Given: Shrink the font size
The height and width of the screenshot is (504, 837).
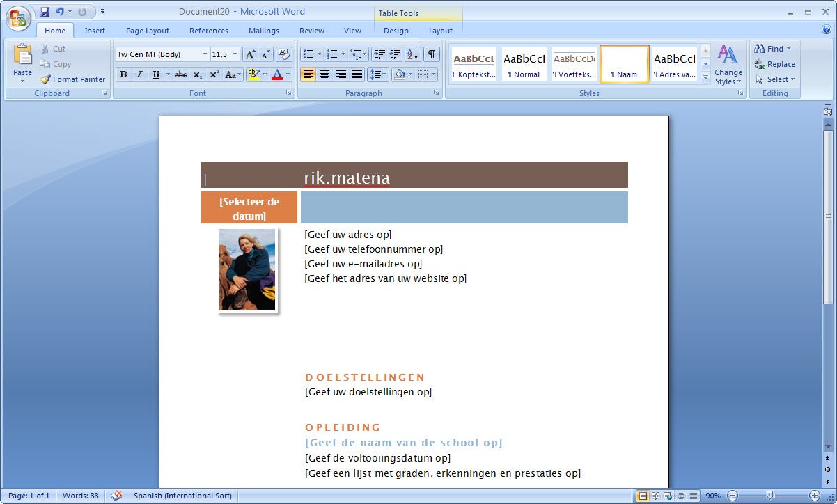Looking at the screenshot, I should [266, 54].
